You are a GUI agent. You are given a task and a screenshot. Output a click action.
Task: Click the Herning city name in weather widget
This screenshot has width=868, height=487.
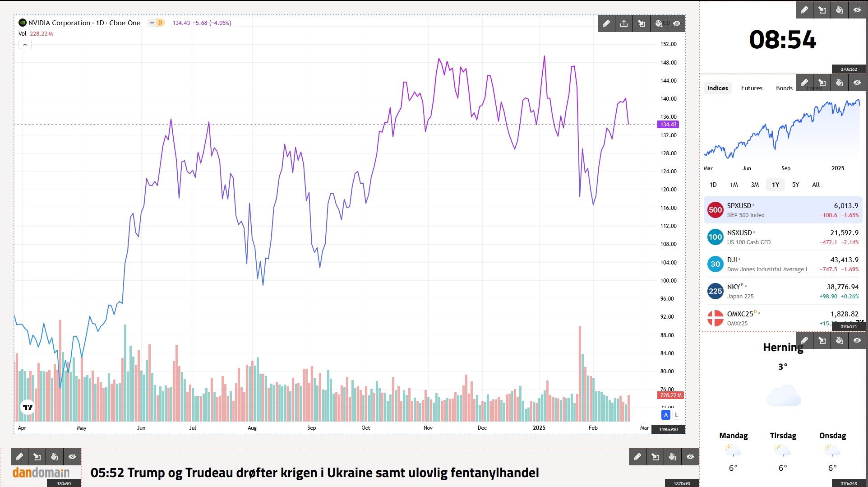pos(783,348)
